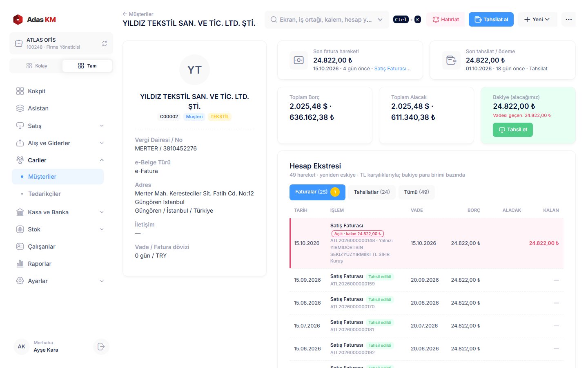The image size is (588, 368).
Task: Switch to Kolay view mode
Action: point(37,66)
